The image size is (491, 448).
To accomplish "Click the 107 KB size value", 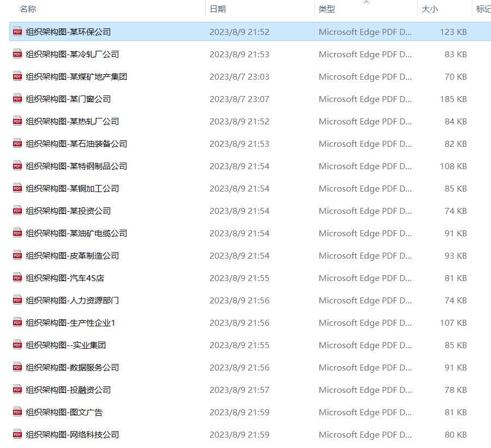I will tap(453, 323).
